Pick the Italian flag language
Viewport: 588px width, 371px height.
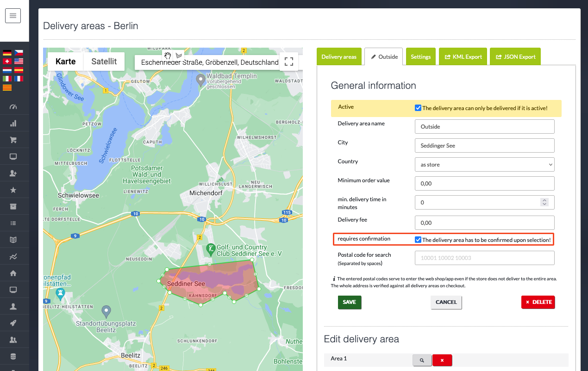click(7, 79)
